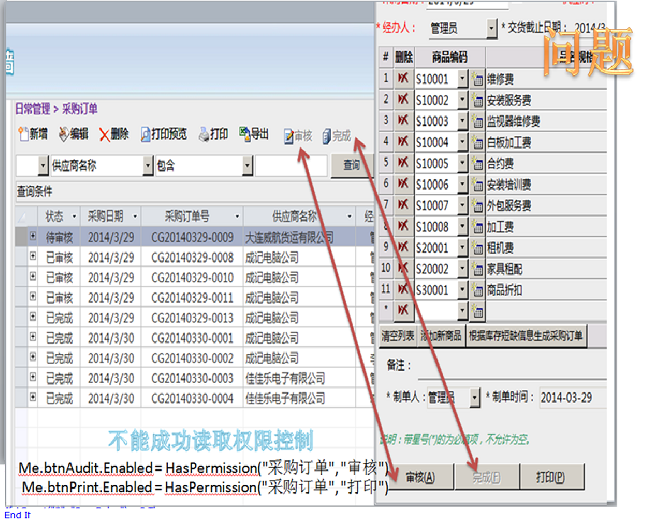Click the 新增 (New) toolbar icon
This screenshot has width=650, height=526.
(33, 134)
